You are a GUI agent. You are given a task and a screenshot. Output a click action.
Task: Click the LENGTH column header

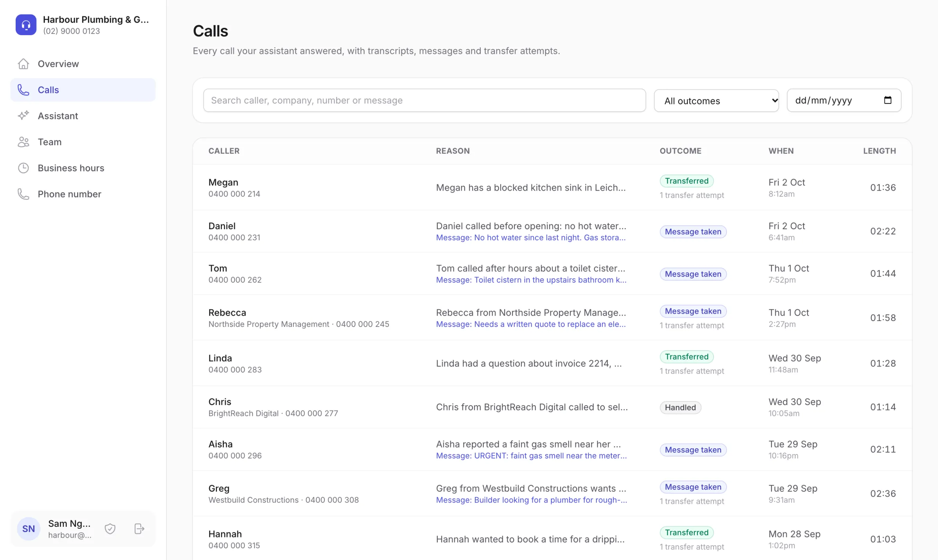point(879,151)
